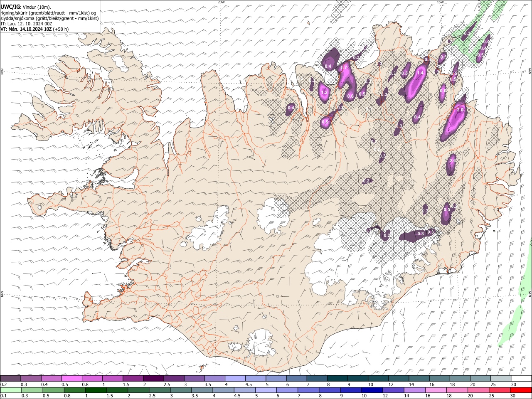The width and height of the screenshot is (532, 399).
Task: Click the 10 swatch in the upper legend row
Action: [378, 378]
